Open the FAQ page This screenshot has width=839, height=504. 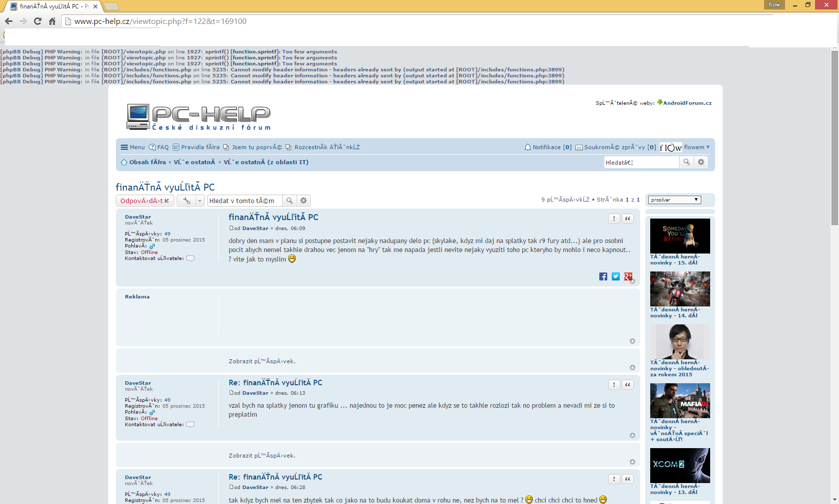(x=159, y=147)
